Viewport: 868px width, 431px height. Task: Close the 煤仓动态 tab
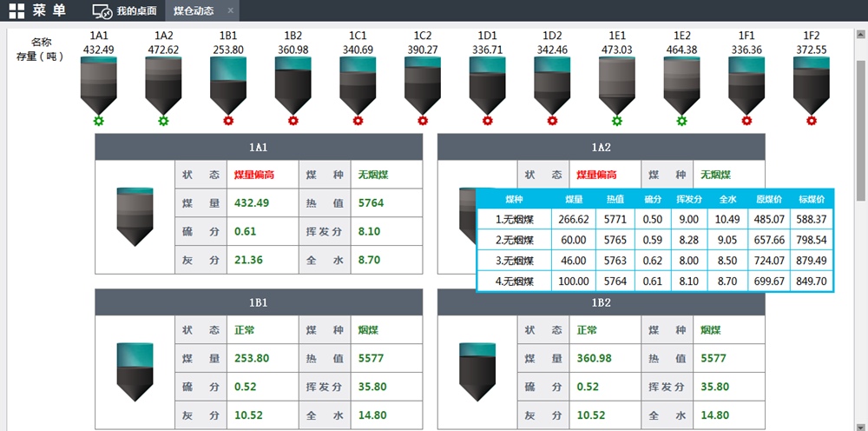click(230, 11)
